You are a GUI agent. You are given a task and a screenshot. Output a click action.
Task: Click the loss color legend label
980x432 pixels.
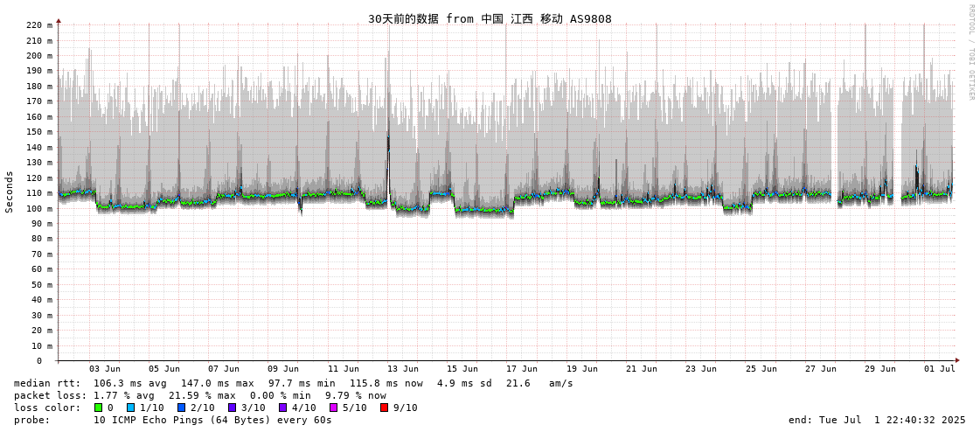click(x=47, y=408)
